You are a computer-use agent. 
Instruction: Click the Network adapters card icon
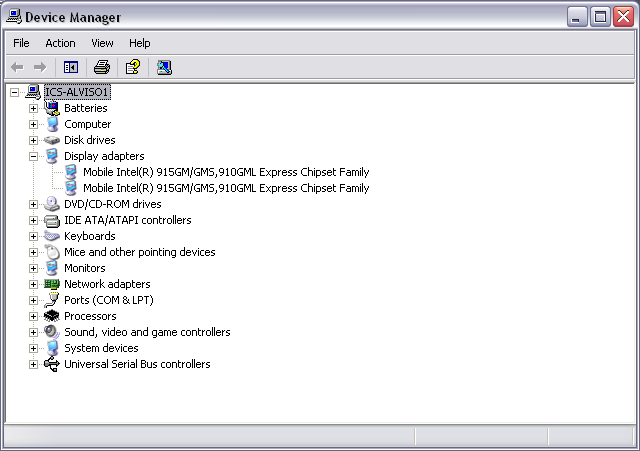52,284
